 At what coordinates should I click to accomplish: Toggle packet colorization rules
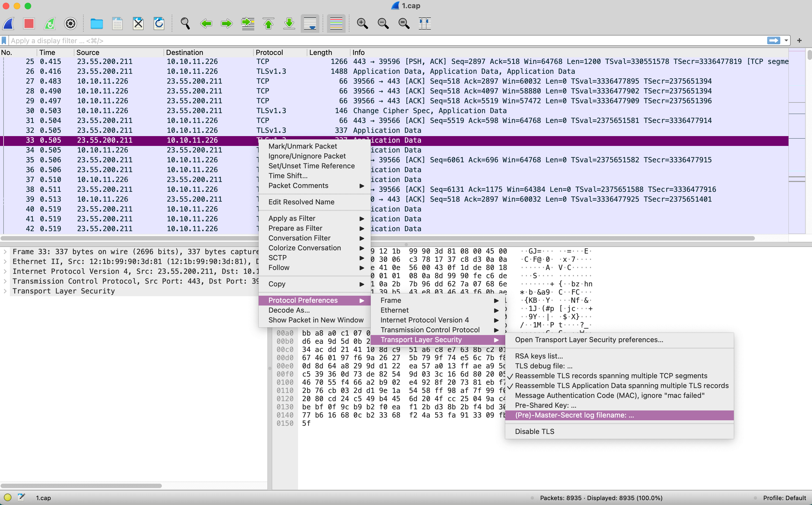click(x=336, y=24)
